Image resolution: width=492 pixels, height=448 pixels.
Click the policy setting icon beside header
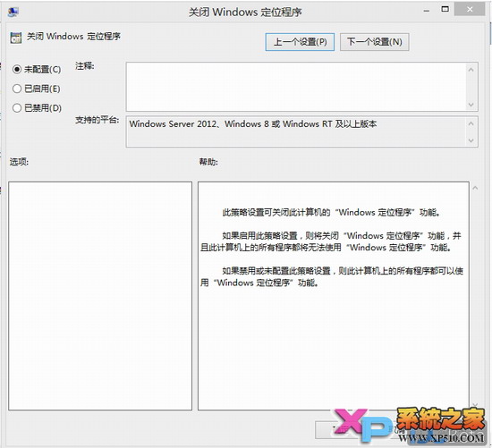click(16, 38)
